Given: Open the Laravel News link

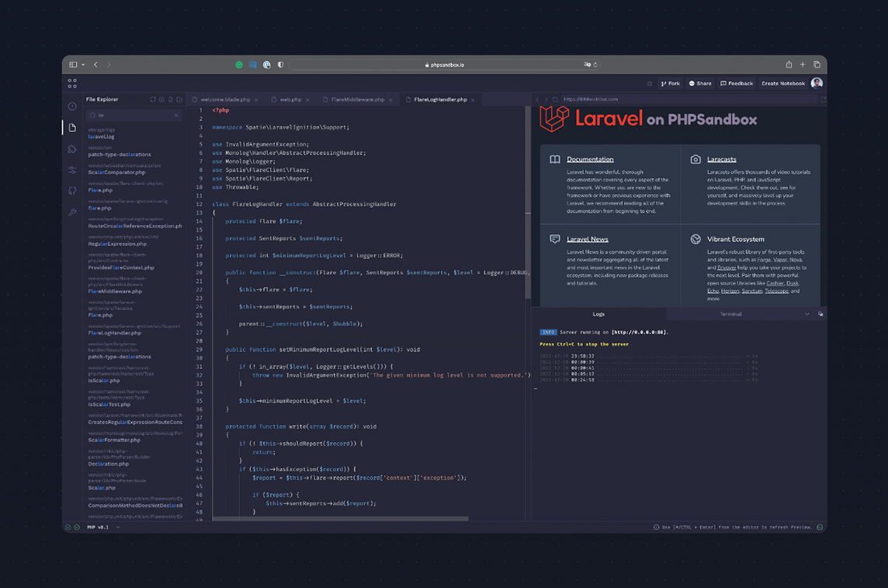Looking at the screenshot, I should coord(588,240).
